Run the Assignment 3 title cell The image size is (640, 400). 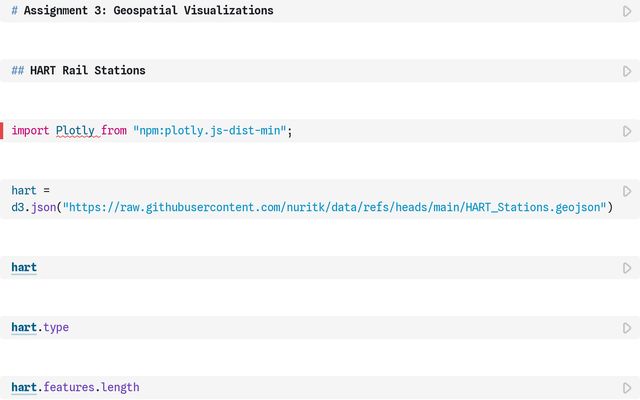(x=627, y=11)
